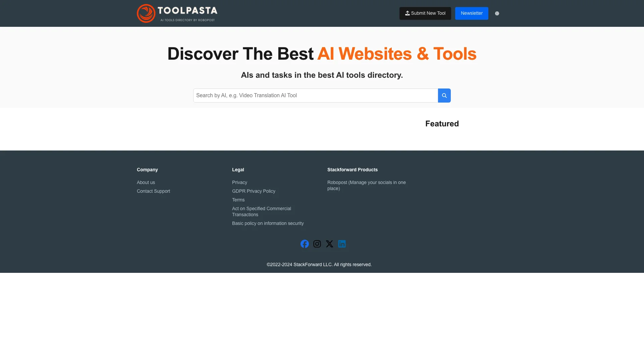Click the Submit New Tool button
Screen dimensions: 644x362
[425, 13]
